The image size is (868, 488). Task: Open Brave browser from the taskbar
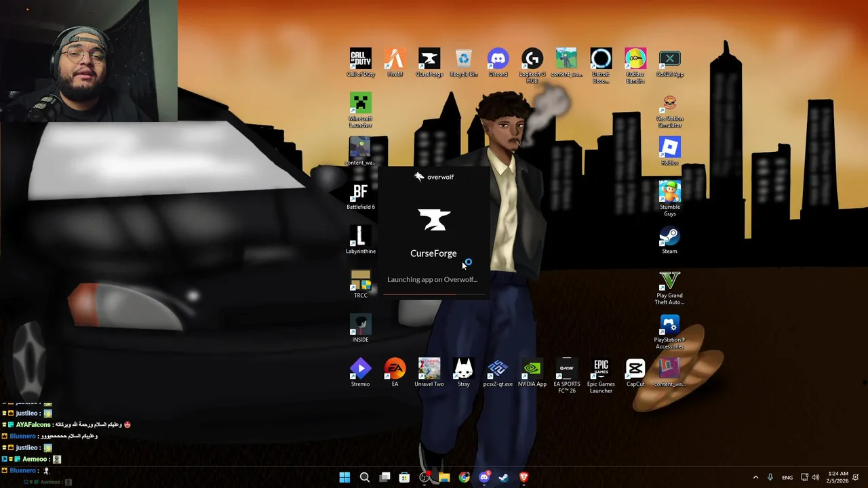[524, 477]
